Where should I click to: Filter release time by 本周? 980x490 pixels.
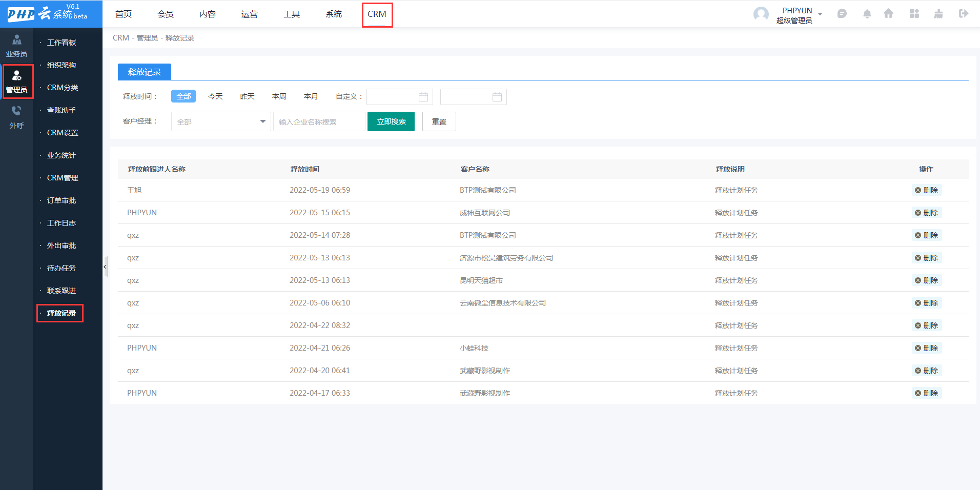[279, 96]
